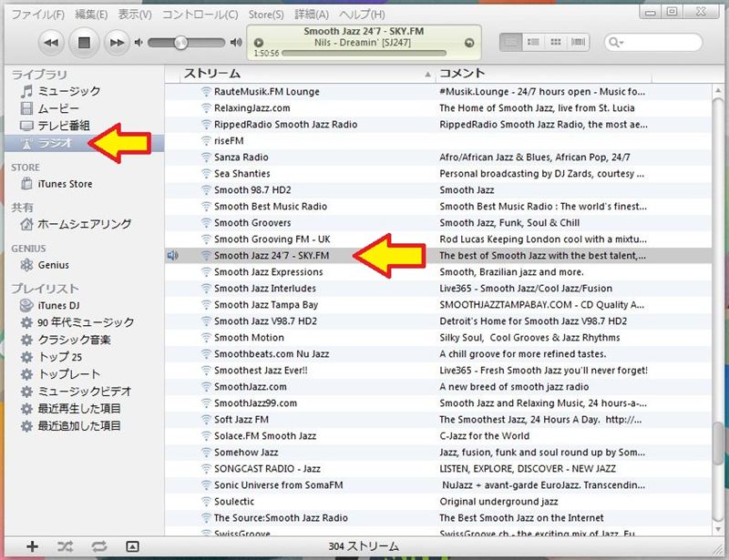Select the RippedRadio Smooth Jazz Radio stream
Screen dimensions: 729x560
click(438, 125)
